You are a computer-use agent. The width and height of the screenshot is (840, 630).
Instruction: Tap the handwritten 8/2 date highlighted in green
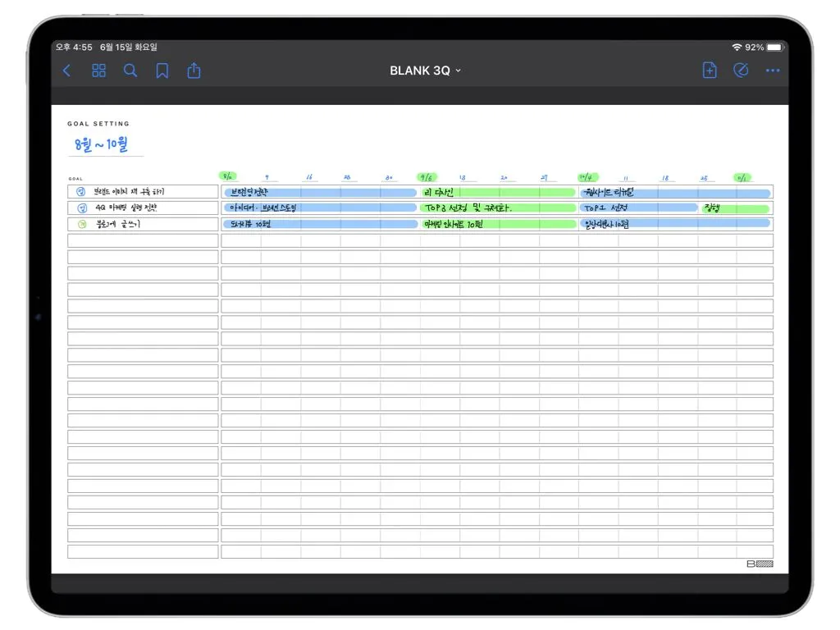228,176
